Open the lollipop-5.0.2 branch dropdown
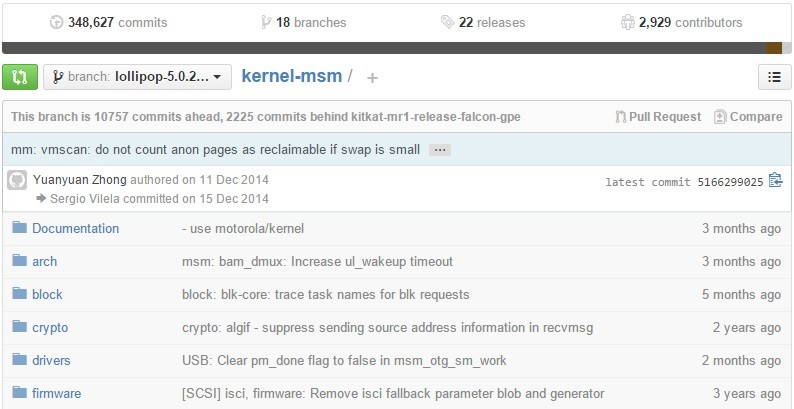The width and height of the screenshot is (794, 409). pos(137,77)
